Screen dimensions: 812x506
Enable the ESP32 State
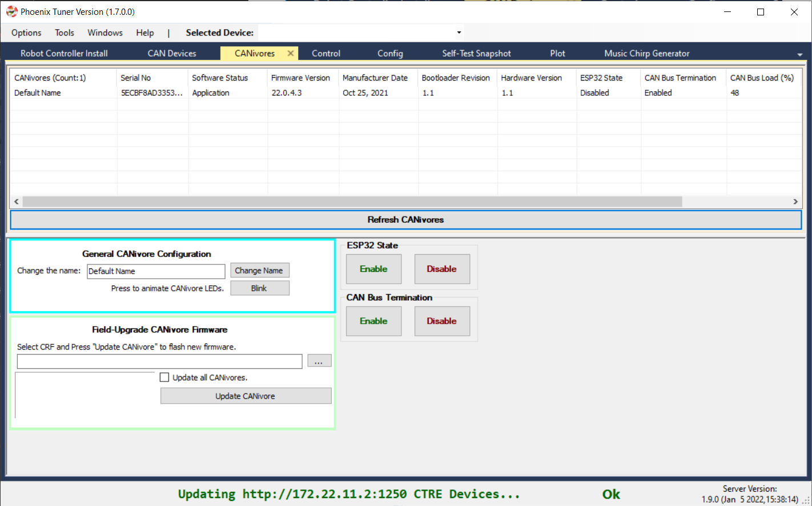tap(373, 269)
